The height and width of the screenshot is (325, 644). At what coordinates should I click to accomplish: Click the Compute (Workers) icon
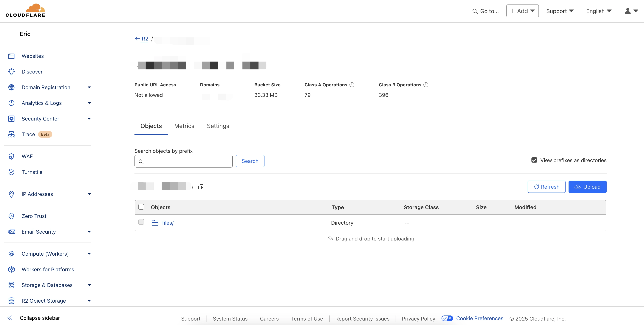(12, 254)
